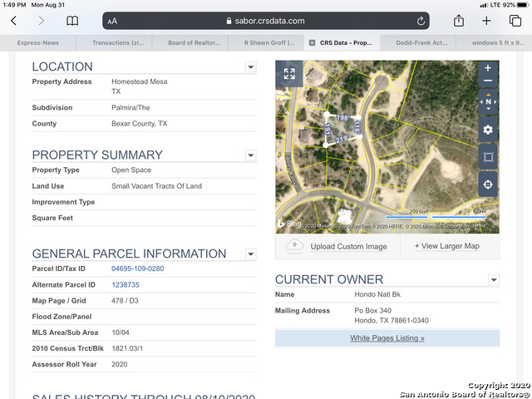Collapse the Current Owner section
This screenshot has width=532, height=399.
[x=494, y=280]
